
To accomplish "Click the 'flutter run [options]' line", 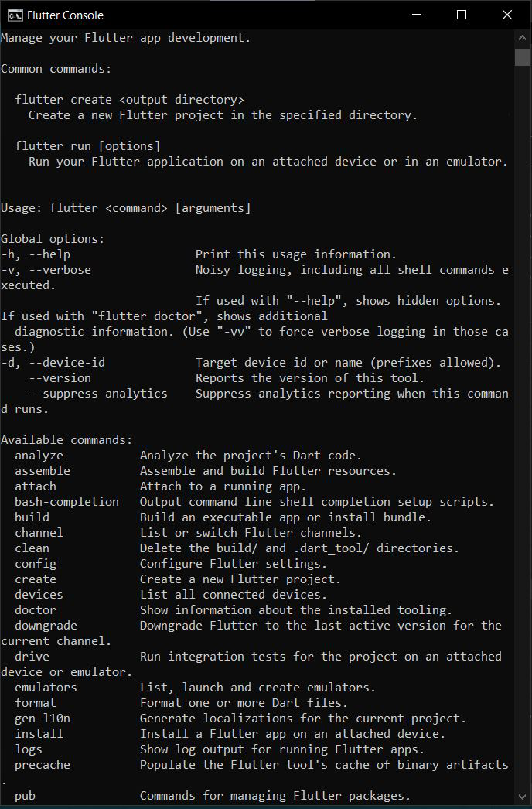I will [x=87, y=146].
